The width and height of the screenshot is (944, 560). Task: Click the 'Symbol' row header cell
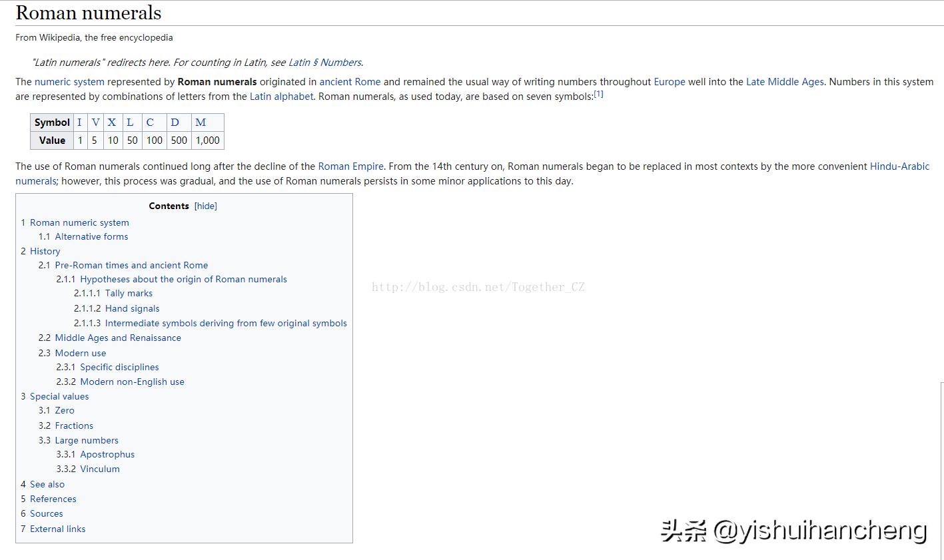click(x=52, y=123)
